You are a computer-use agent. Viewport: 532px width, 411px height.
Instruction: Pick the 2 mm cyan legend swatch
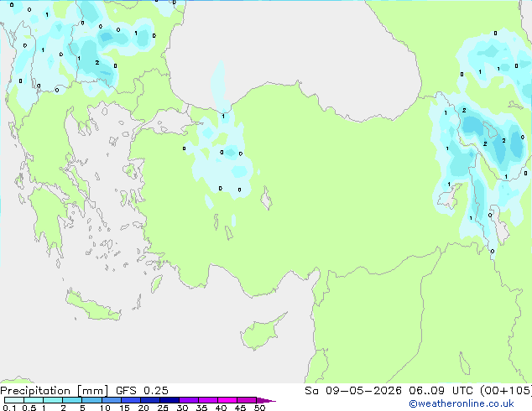coord(72,400)
